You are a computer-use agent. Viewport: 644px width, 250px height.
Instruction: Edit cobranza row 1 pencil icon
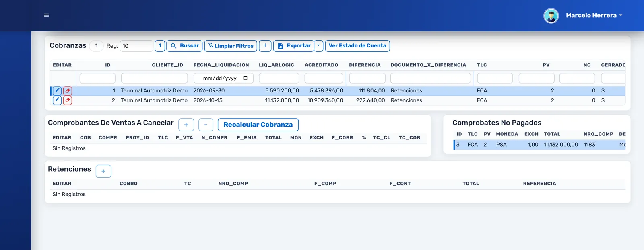57,91
